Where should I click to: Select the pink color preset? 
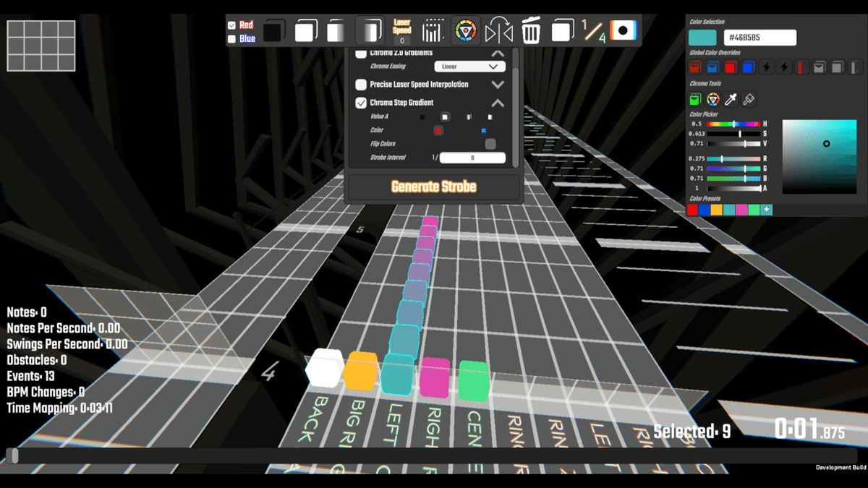742,210
